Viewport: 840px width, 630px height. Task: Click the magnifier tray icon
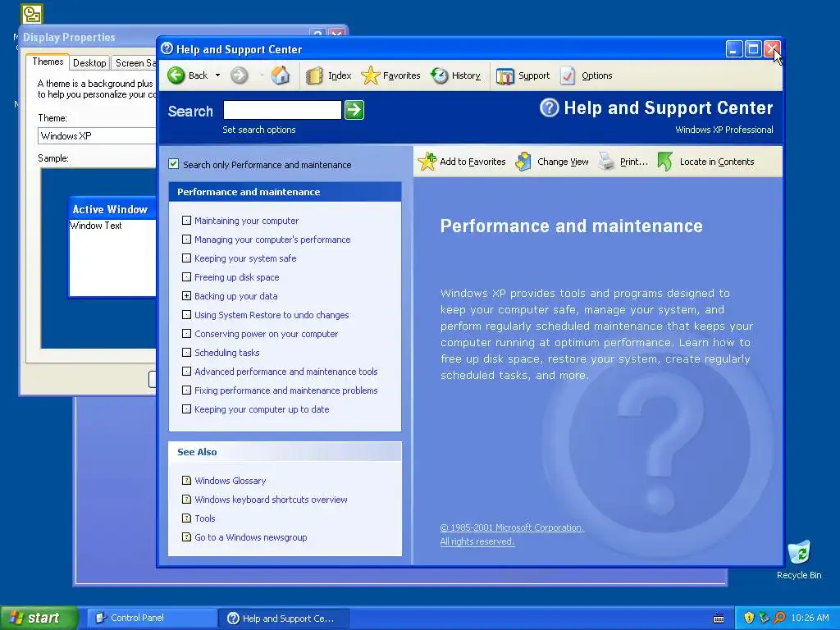point(779,618)
